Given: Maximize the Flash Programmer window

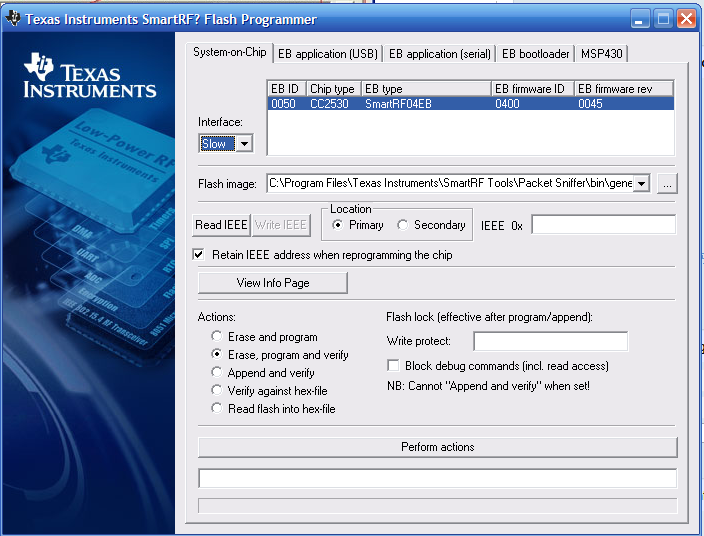Looking at the screenshot, I should (663, 19).
